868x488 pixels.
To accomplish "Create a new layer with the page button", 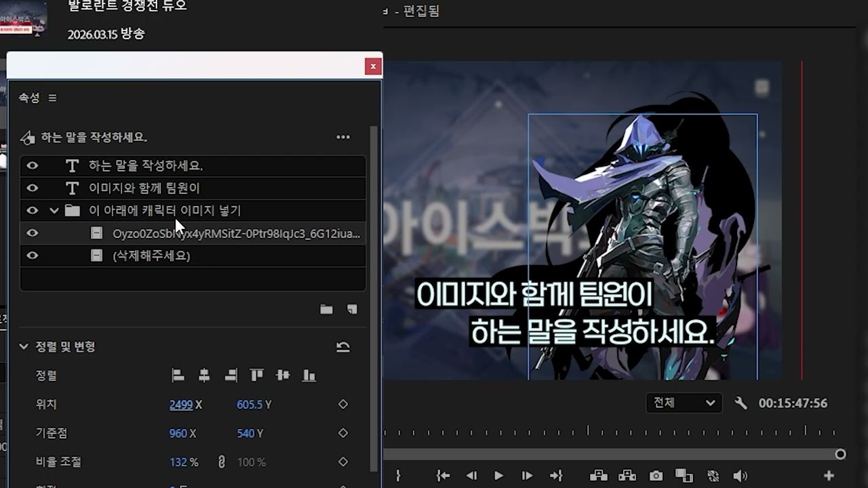I will click(352, 309).
